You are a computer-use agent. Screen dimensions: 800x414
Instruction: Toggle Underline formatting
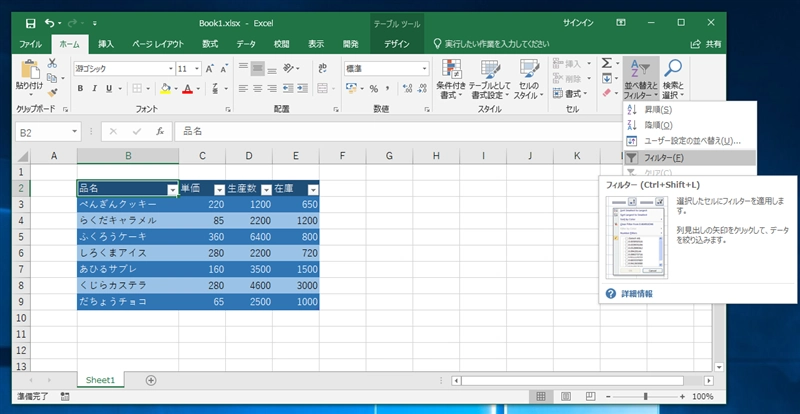point(109,88)
